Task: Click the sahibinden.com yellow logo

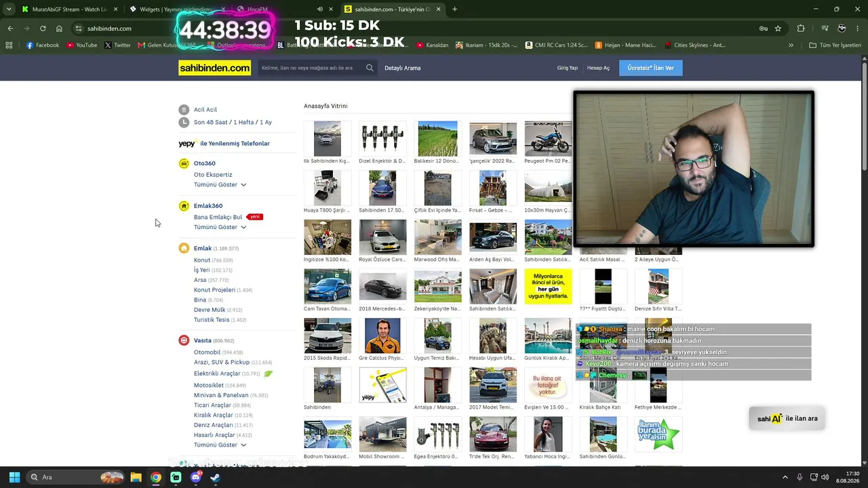Action: click(214, 68)
